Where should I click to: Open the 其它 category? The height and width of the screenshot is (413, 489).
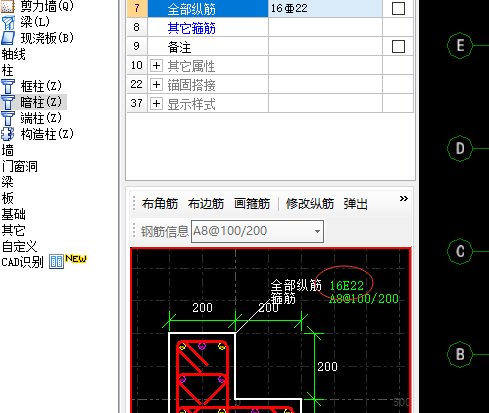13,230
